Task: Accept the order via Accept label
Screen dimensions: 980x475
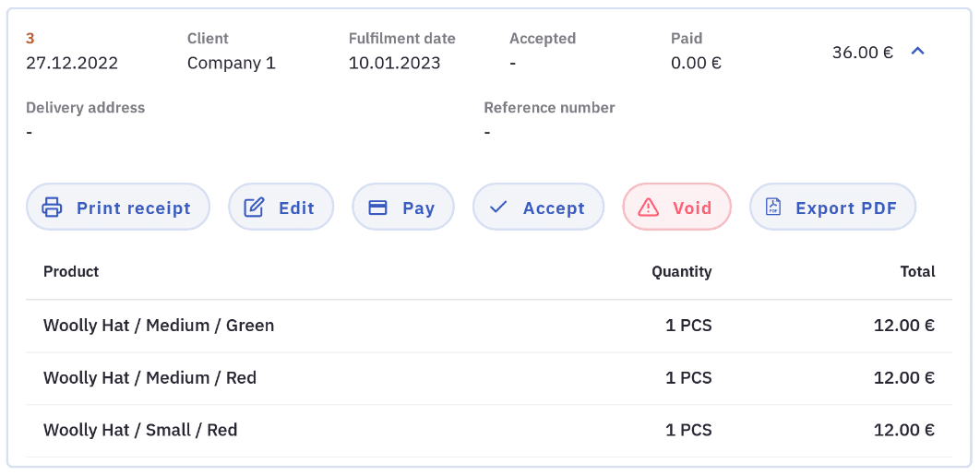Action: (554, 208)
